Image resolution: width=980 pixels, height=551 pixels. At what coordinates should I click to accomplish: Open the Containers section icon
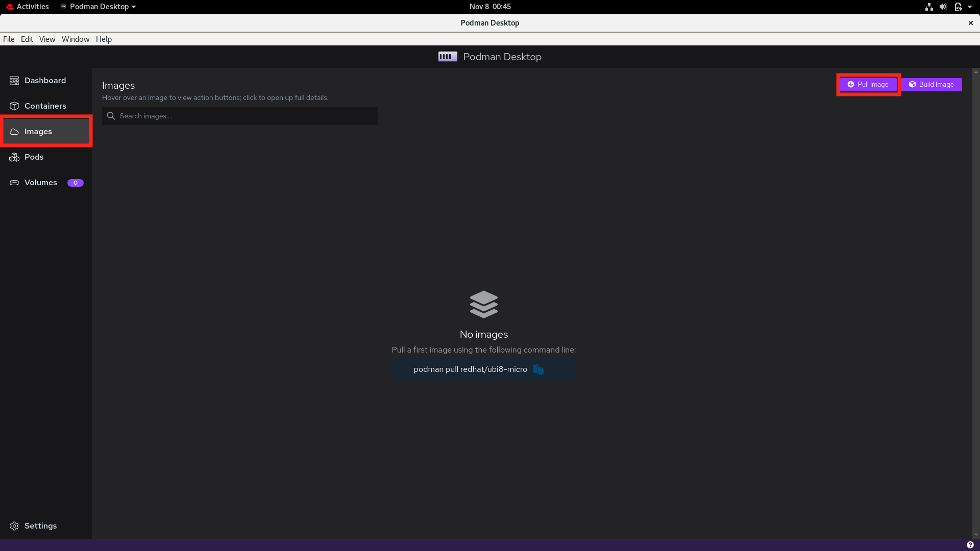pos(14,106)
